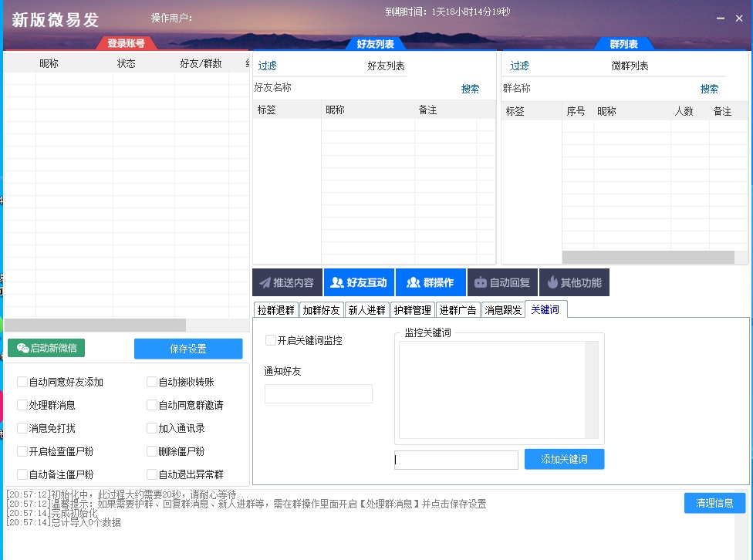Switch to the 好友互动 section

(x=359, y=282)
